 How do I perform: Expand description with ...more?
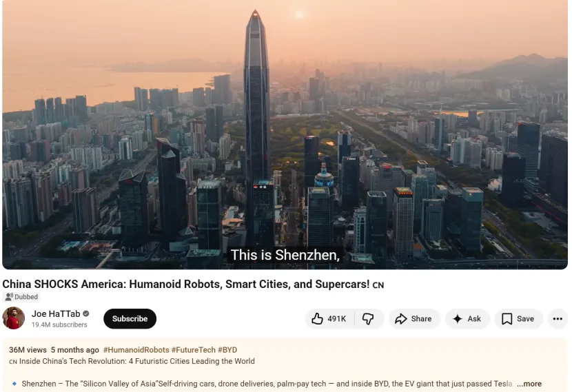tap(529, 384)
